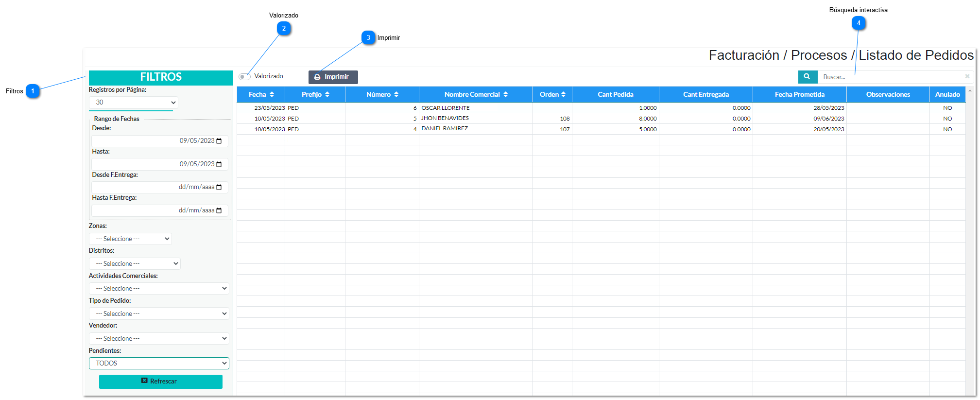Clear the search with the x icon

coord(967,76)
